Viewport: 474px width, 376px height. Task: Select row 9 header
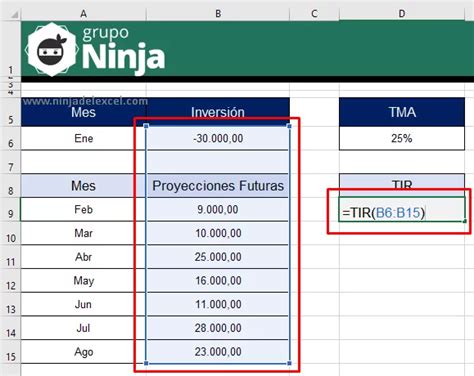point(10,209)
